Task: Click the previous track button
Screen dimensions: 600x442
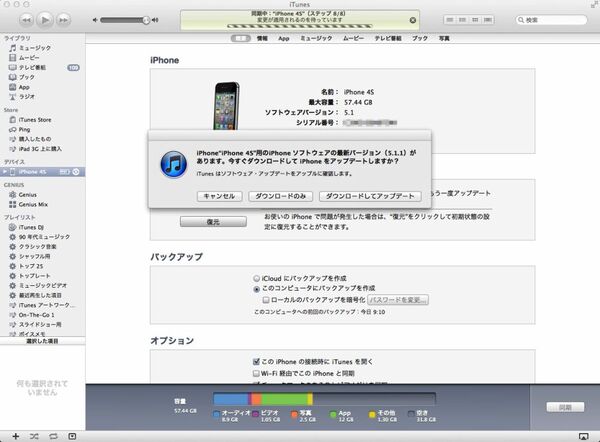Action: pos(26,20)
